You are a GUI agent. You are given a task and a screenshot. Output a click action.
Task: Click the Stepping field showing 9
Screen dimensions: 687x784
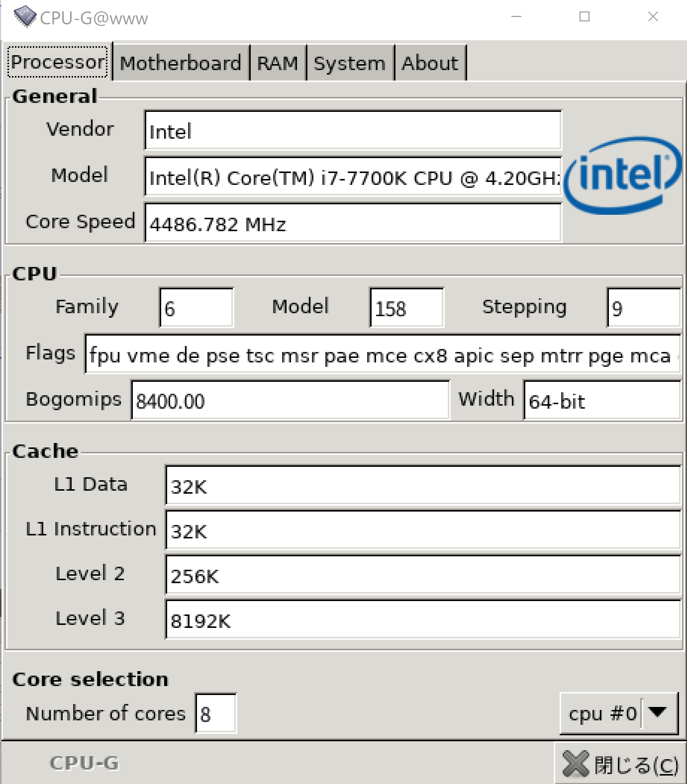pos(644,307)
